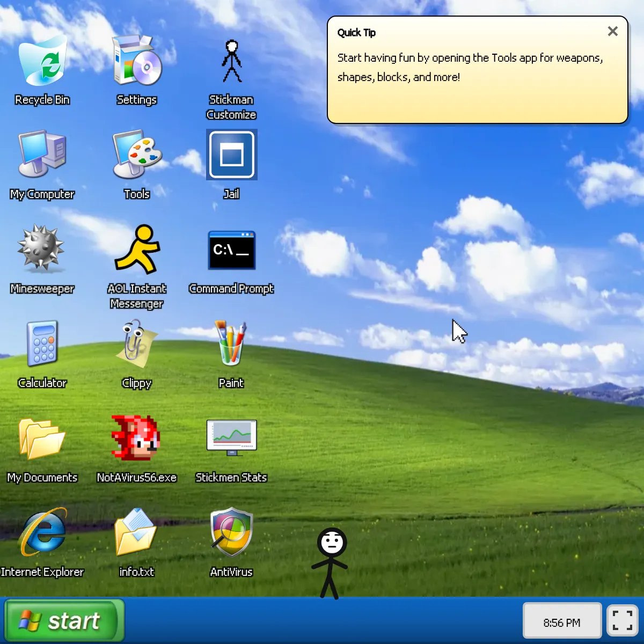Open the info.txt file
The image size is (644, 644).
tap(136, 533)
